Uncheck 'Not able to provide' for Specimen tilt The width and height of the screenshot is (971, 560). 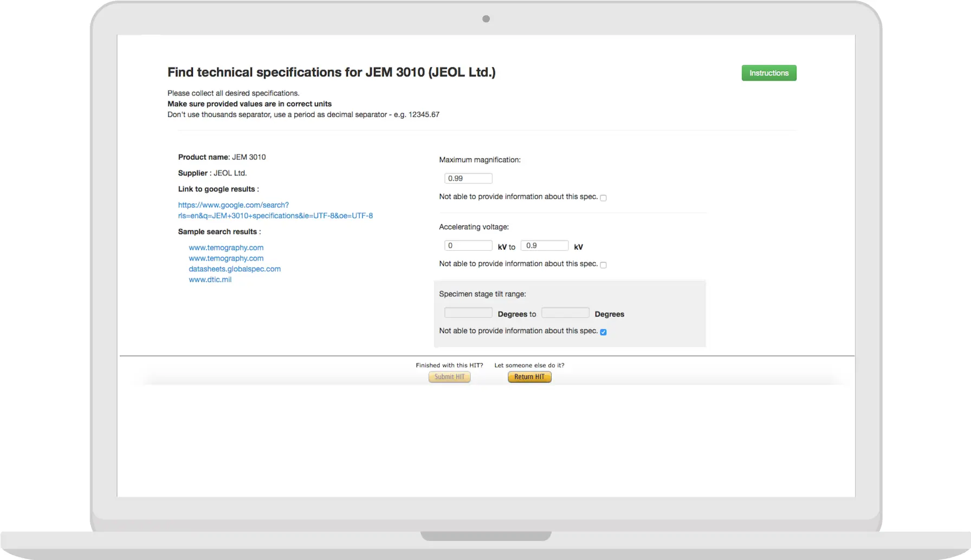pyautogui.click(x=603, y=332)
